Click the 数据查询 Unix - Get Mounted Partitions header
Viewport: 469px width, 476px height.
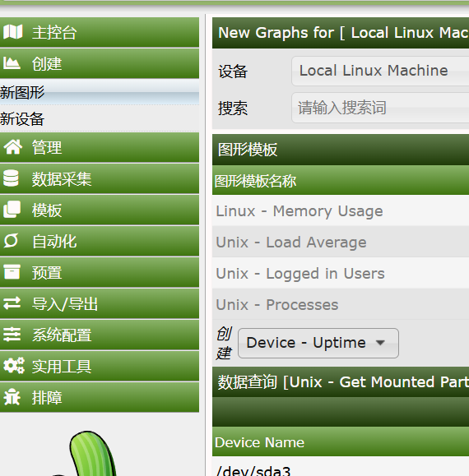pos(341,382)
